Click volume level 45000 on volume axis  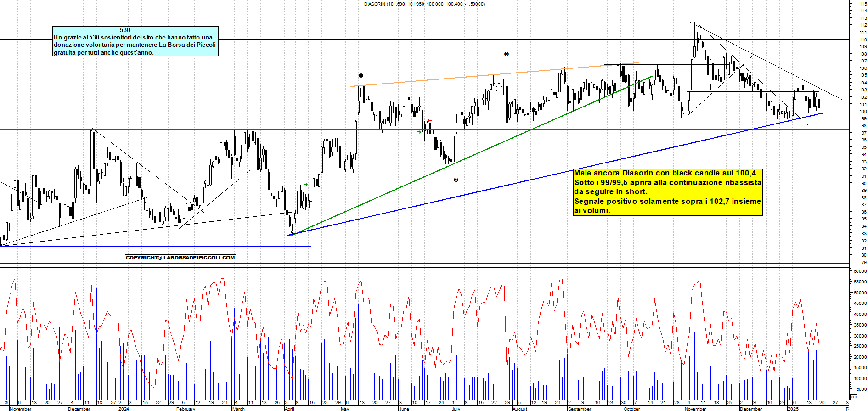click(860, 303)
